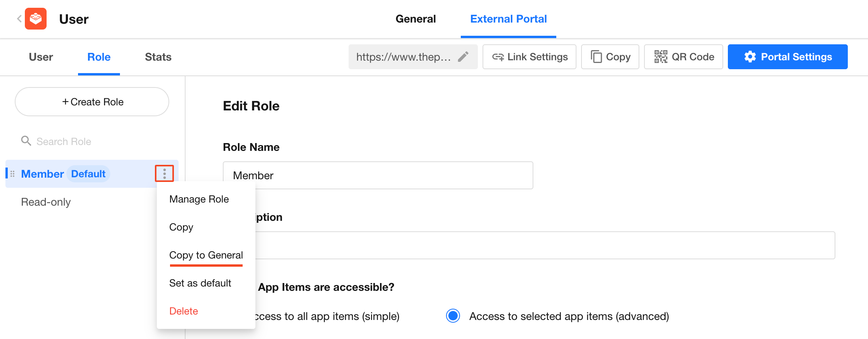Open Portal Settings

[787, 57]
